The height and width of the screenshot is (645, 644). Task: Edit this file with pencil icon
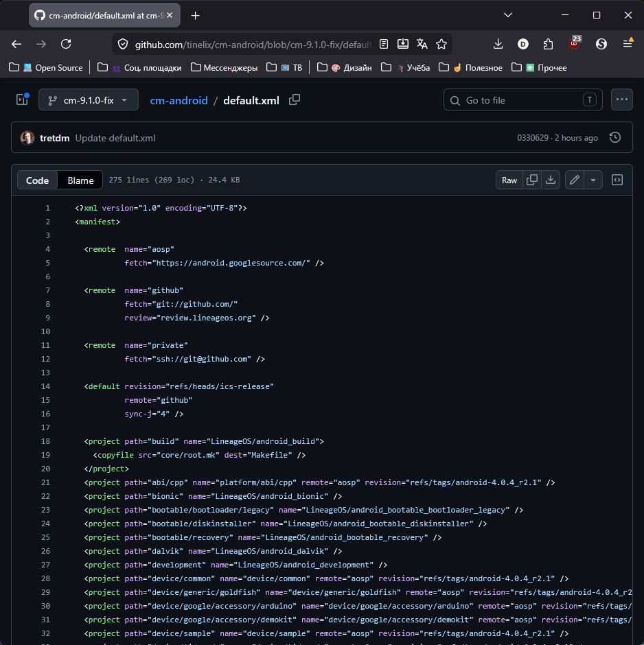575,180
